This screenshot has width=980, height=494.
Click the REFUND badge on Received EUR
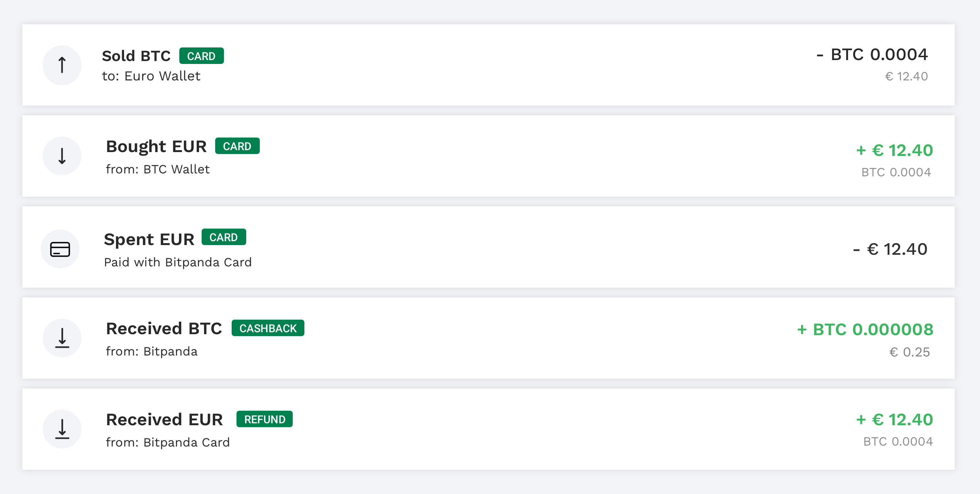pyautogui.click(x=264, y=419)
